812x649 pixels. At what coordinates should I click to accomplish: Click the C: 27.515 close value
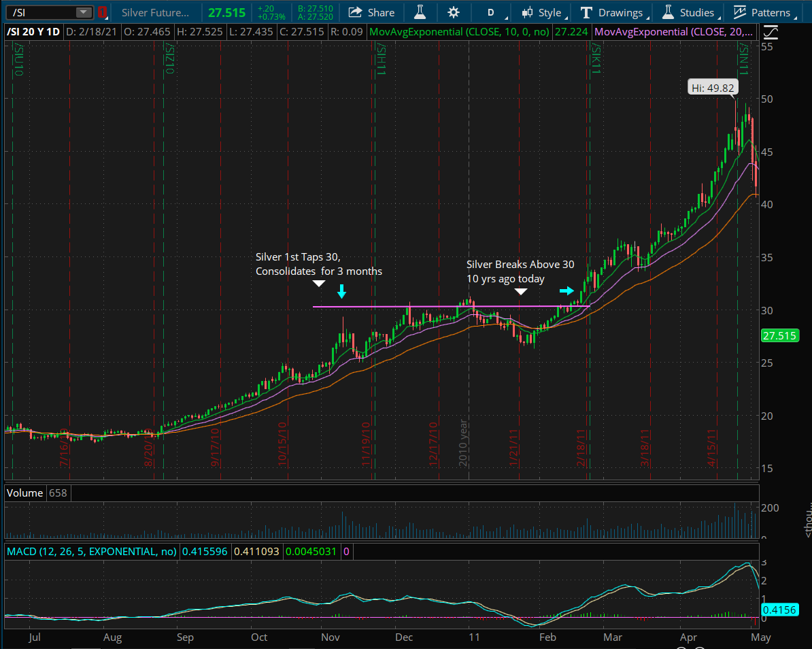[x=301, y=31]
